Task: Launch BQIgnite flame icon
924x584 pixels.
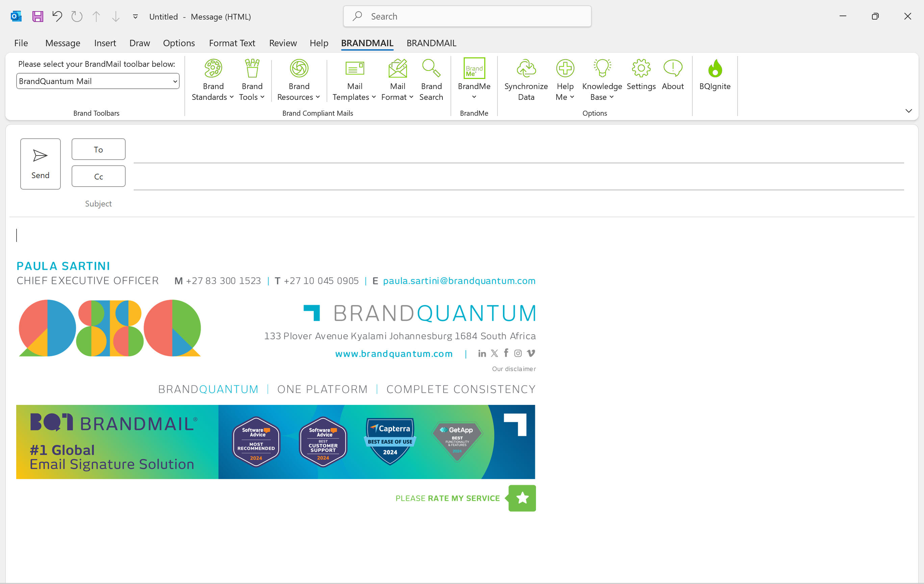Action: (715, 69)
